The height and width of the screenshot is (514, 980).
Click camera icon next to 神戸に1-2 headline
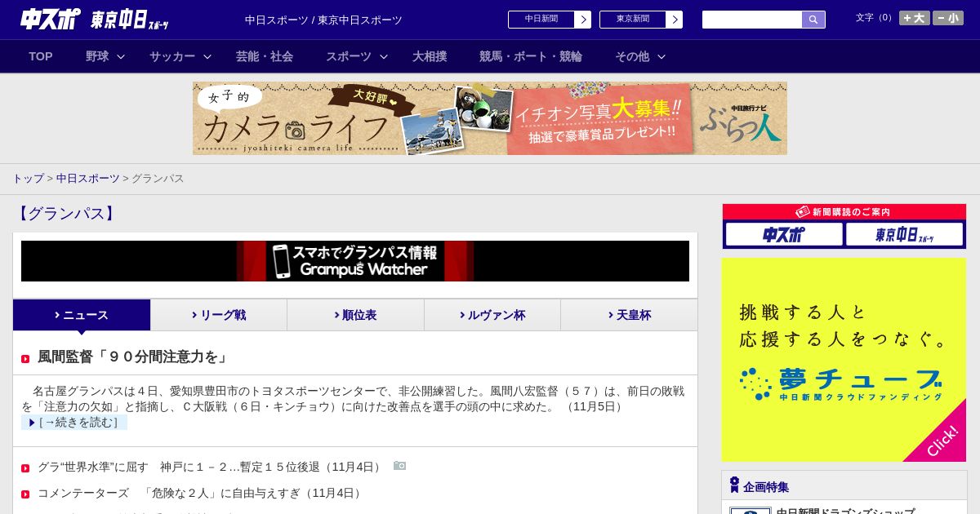pyautogui.click(x=399, y=466)
